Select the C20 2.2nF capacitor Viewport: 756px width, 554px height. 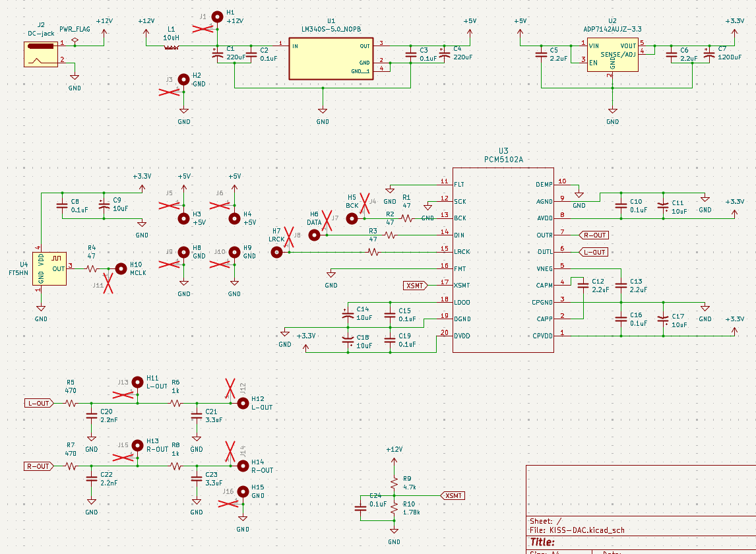coord(92,415)
